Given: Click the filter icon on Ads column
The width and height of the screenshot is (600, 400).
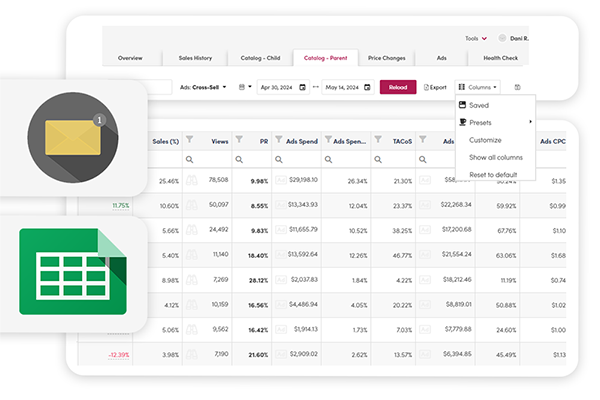Looking at the screenshot, I should point(422,139).
